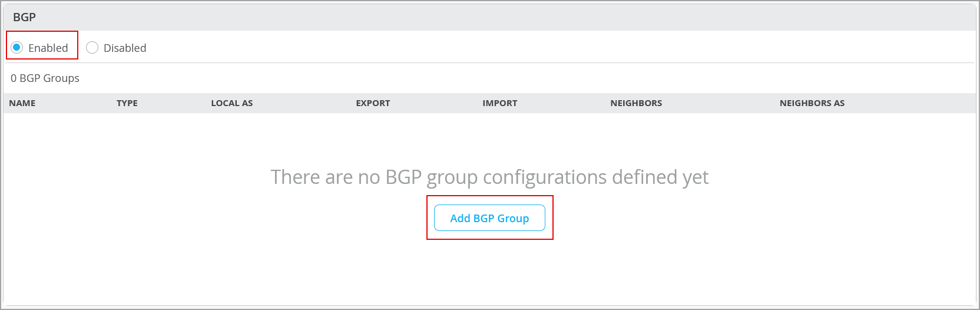Click the no BGP group configurations message

pos(489,177)
